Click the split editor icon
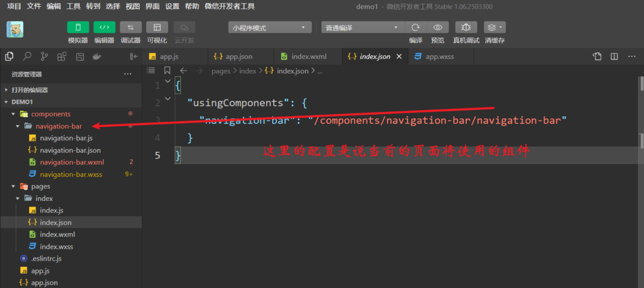Viewport: 644px width, 288px height. coord(614,56)
